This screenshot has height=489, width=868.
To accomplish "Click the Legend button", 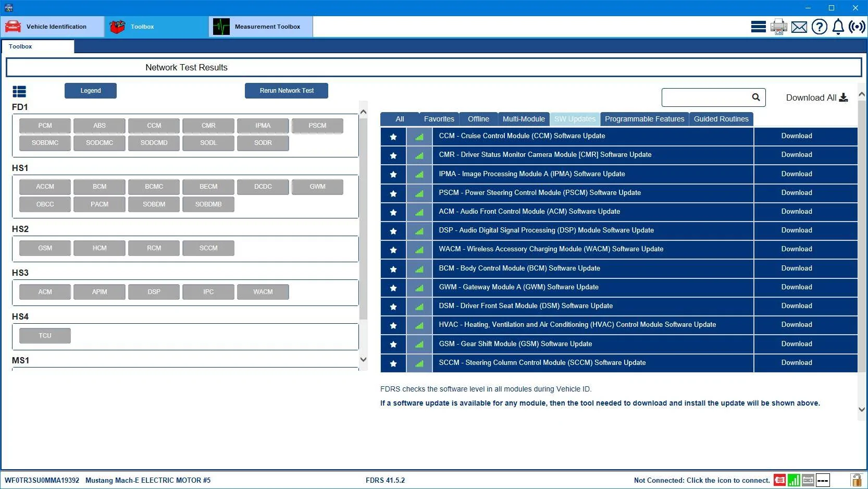I will pos(91,91).
